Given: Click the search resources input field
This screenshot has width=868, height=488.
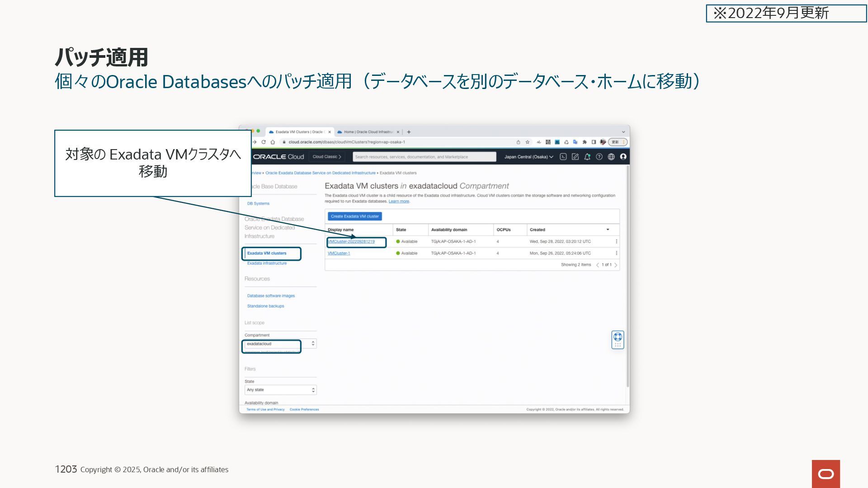Looking at the screenshot, I should pyautogui.click(x=424, y=157).
